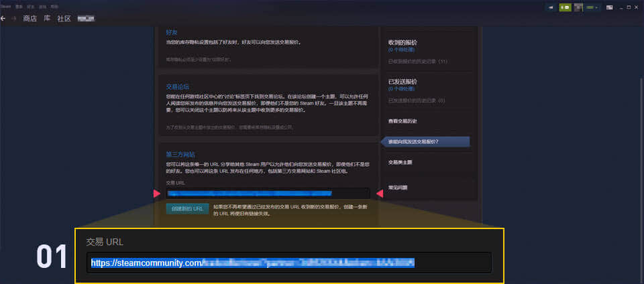Go back with the left arrow
The image size is (644, 284).
3,19
